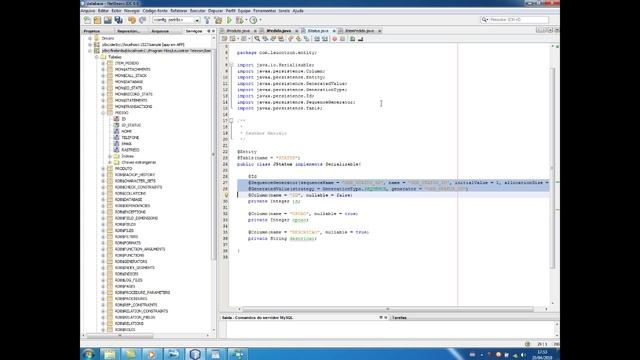Viewport: 640px width, 360px height.
Task: Open the first folder icon on taskbar
Action: (x=109, y=354)
